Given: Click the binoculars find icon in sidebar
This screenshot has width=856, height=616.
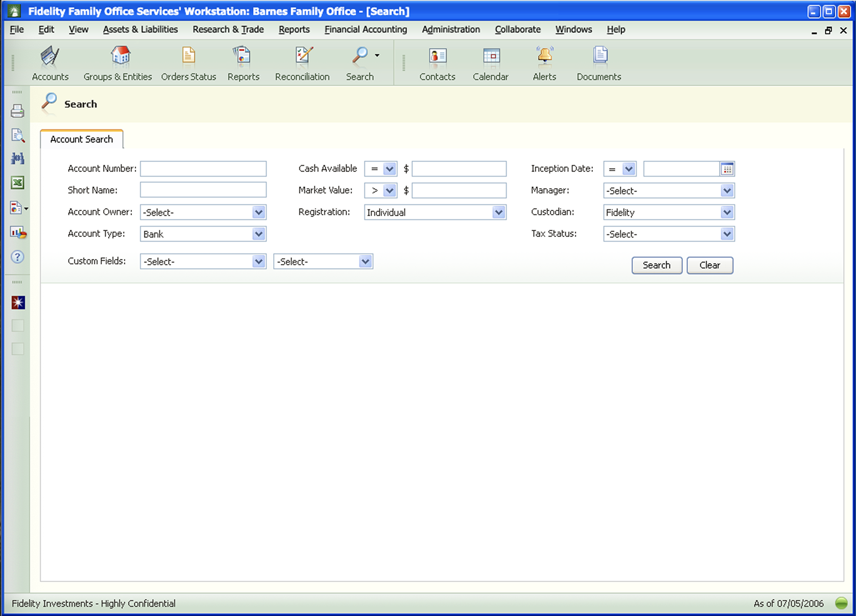Looking at the screenshot, I should click(x=17, y=159).
